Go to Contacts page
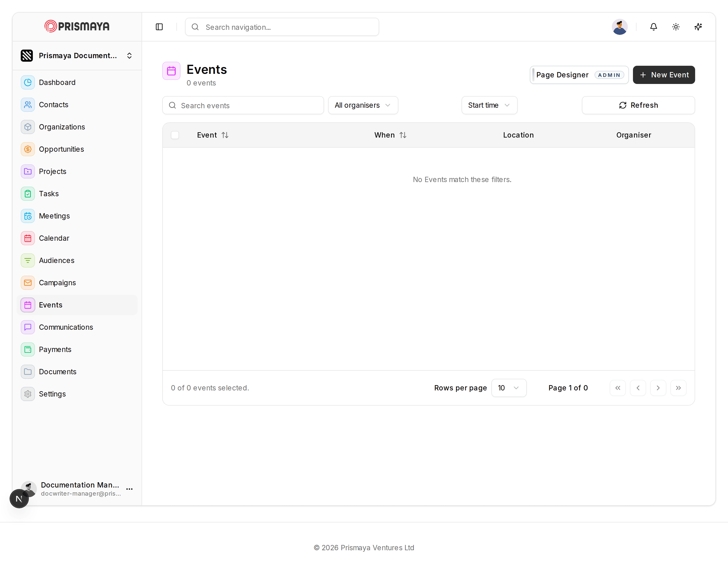The height and width of the screenshot is (573, 728). point(77,105)
